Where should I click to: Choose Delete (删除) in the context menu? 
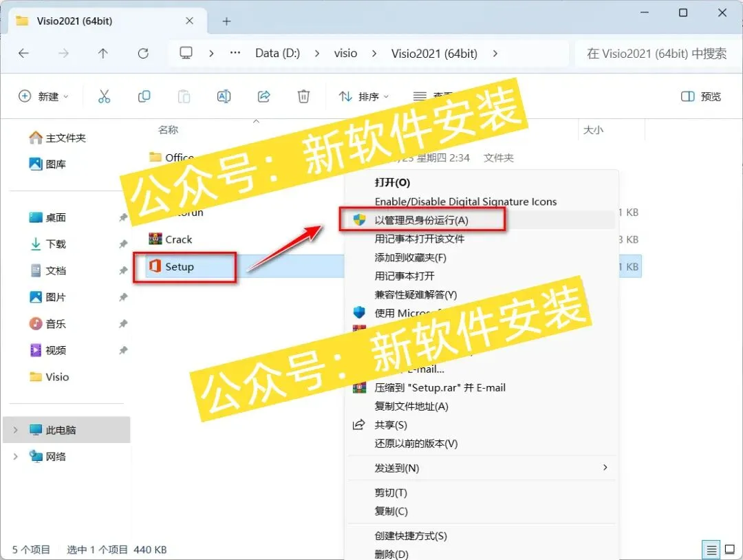click(391, 554)
